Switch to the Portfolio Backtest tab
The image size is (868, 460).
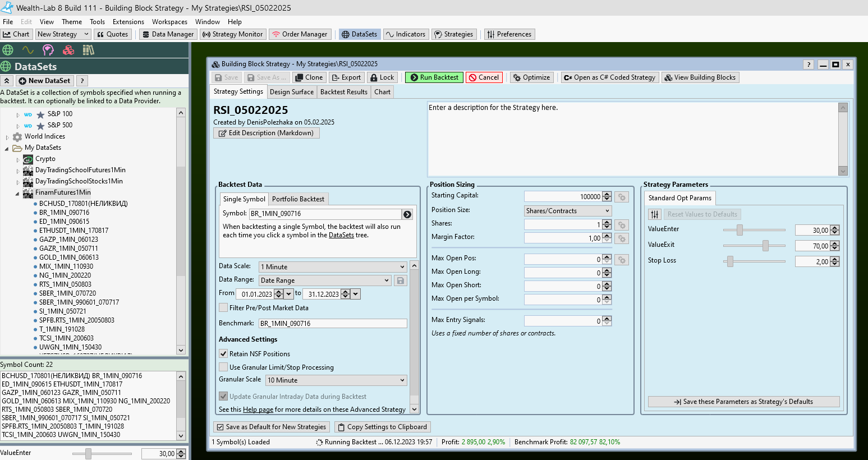pyautogui.click(x=298, y=199)
